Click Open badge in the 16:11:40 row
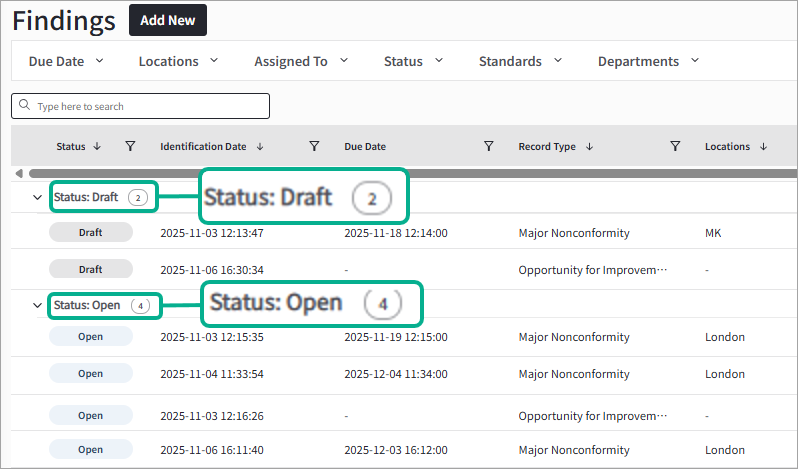This screenshot has width=798, height=469. pos(91,450)
